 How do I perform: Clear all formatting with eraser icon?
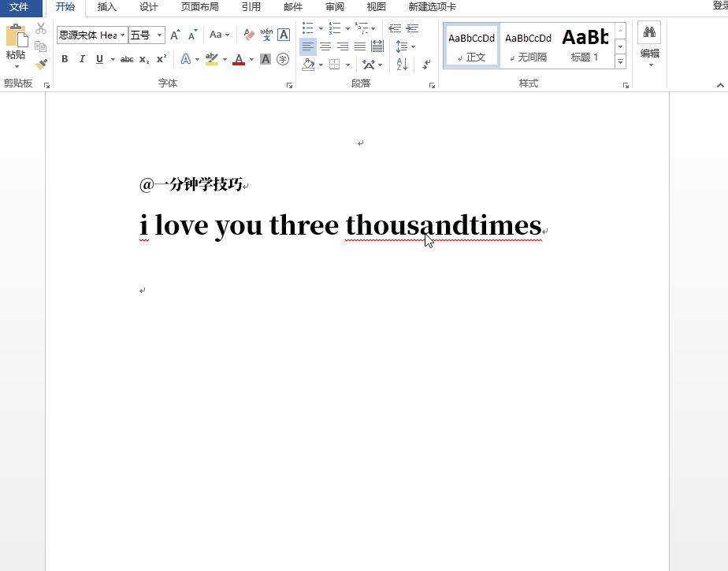249,35
